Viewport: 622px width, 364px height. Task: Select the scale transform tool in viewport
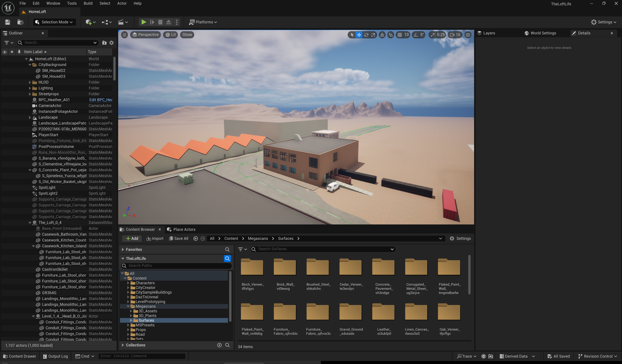click(373, 35)
